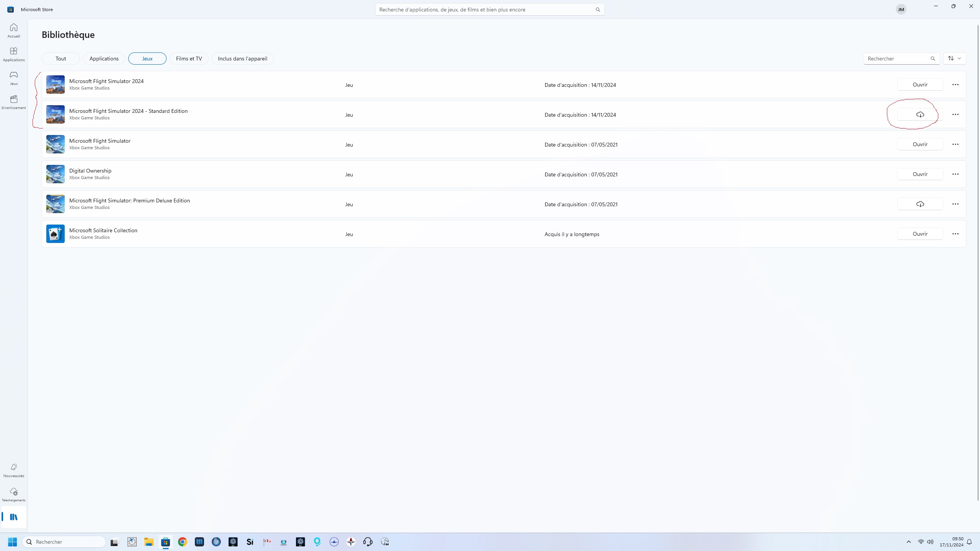Viewport: 980px width, 551px height.
Task: Click the Microsoft Store logo in title bar
Action: point(10,9)
